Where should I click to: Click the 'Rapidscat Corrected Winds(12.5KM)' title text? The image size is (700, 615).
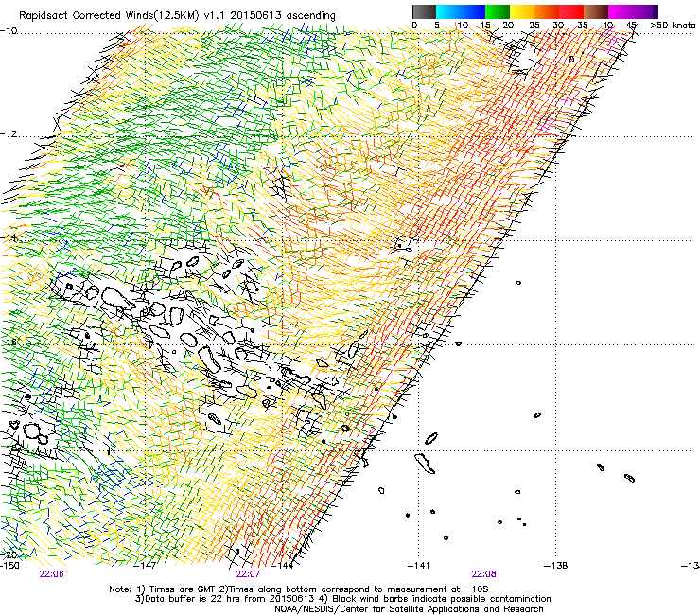pyautogui.click(x=109, y=15)
